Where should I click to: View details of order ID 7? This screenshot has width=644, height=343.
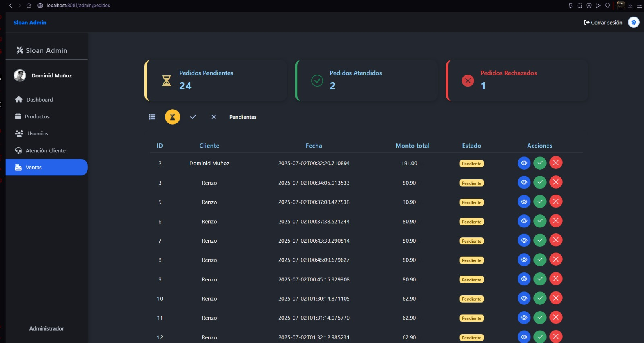[x=524, y=241]
